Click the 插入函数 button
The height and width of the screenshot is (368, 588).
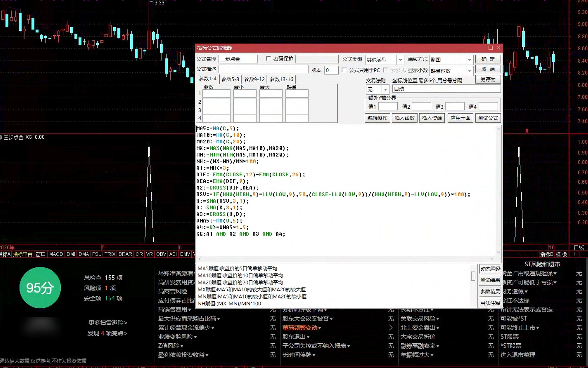point(405,118)
